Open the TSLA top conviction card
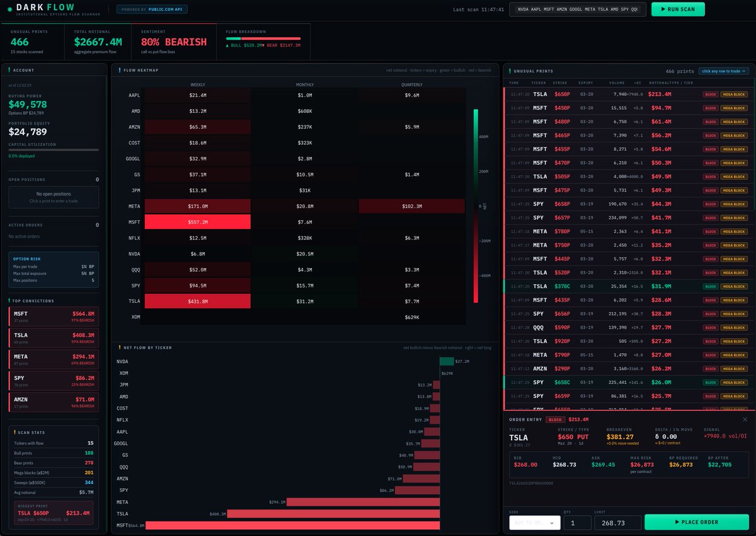Viewport: 756px width, 536px height. click(54, 337)
